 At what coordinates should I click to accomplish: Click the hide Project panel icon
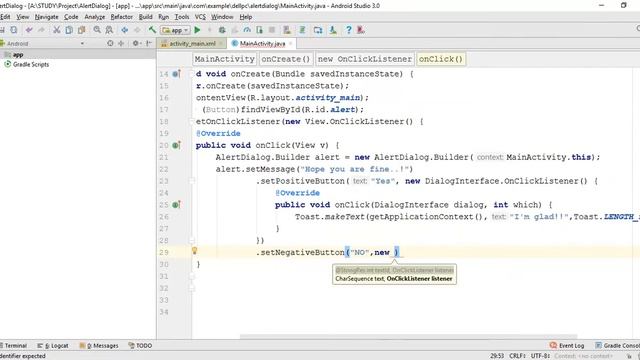[149, 43]
